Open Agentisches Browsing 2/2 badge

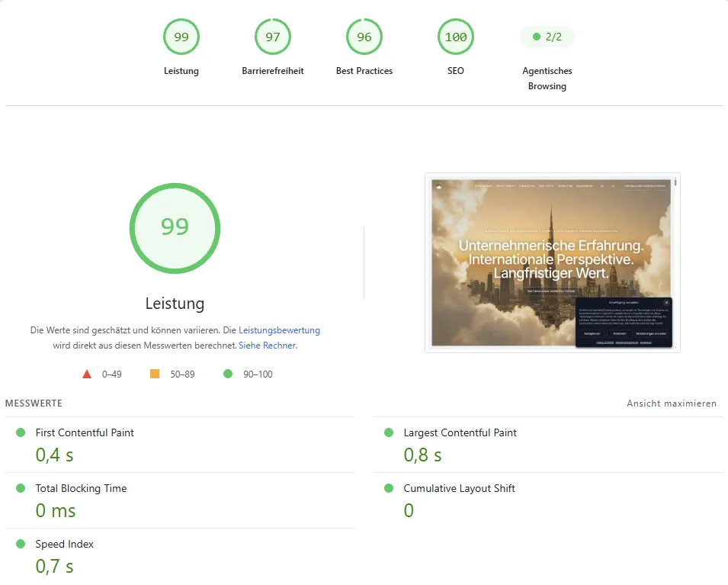tap(547, 37)
